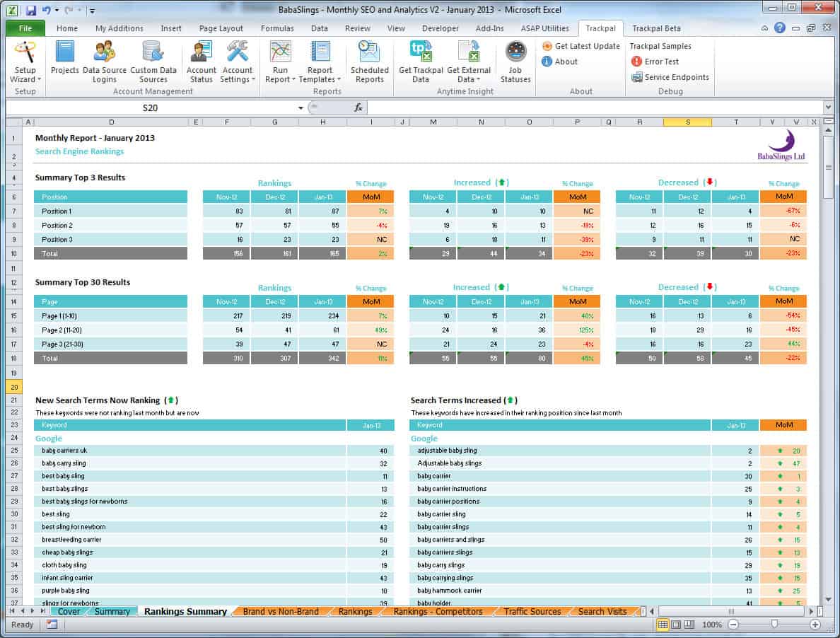
Task: Switch to Normal view in status bar
Action: [663, 625]
